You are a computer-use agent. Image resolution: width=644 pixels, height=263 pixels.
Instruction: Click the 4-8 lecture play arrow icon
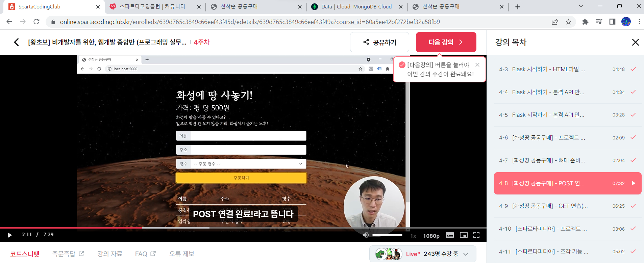coord(634,183)
